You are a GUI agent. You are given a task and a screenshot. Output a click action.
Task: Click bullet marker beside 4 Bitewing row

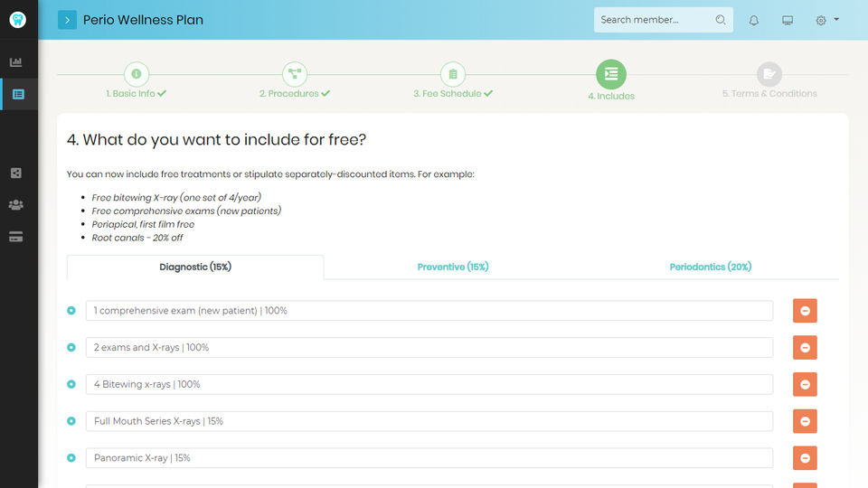pos(71,384)
